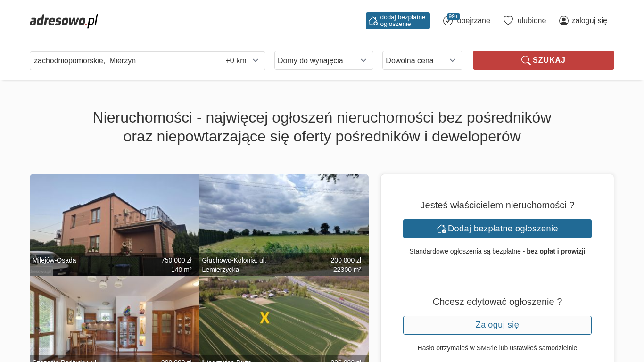Click magnifier icon in SZUKAJ button
The height and width of the screenshot is (362, 644).
click(526, 60)
